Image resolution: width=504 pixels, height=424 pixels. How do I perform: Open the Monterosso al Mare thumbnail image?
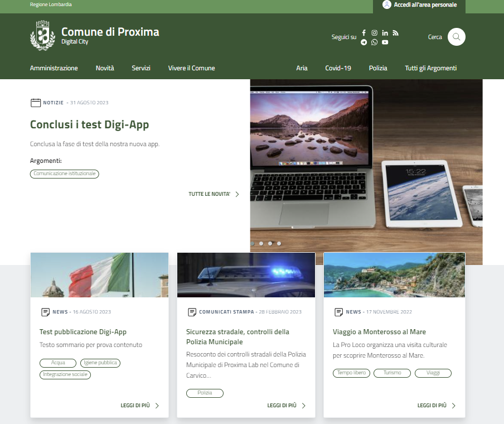(x=394, y=275)
